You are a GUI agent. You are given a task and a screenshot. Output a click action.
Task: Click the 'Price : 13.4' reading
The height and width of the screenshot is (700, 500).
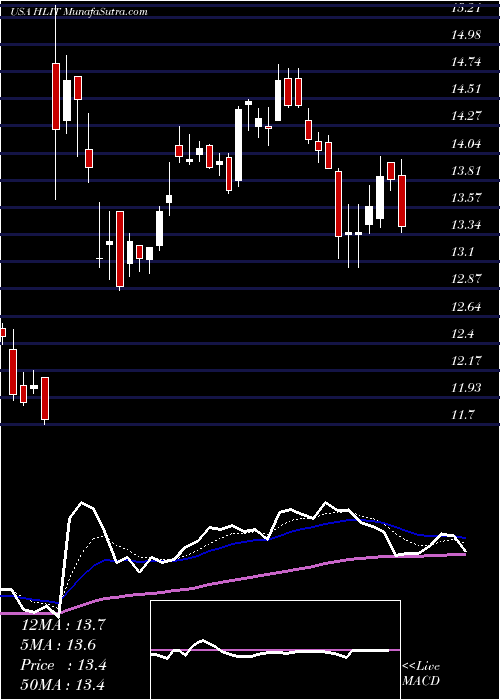pyautogui.click(x=63, y=665)
